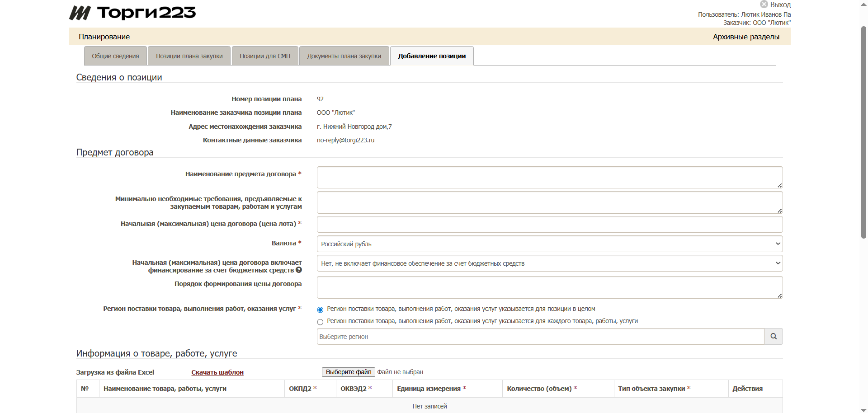The height and width of the screenshot is (413, 868).
Task: Switch to the Общие сведения tab
Action: [115, 56]
